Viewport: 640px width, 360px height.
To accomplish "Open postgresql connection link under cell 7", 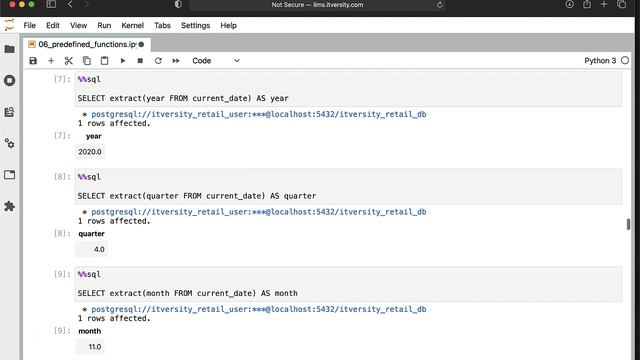I will 259,114.
